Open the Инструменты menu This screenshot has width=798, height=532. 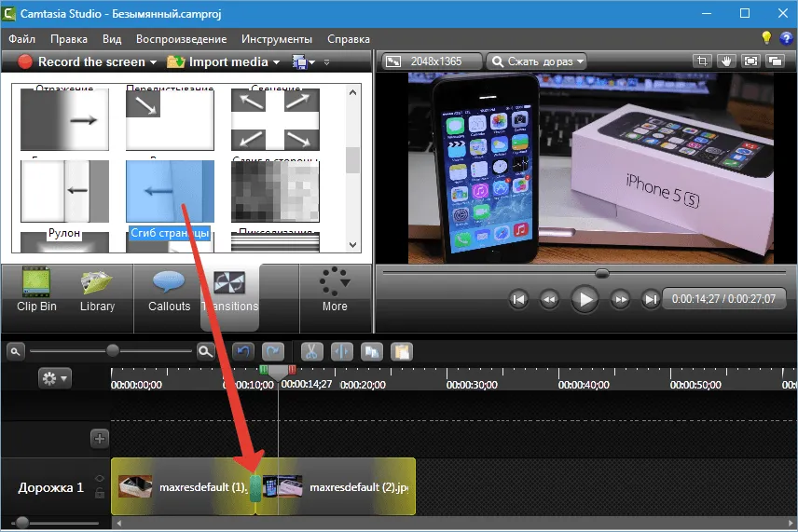tap(276, 39)
